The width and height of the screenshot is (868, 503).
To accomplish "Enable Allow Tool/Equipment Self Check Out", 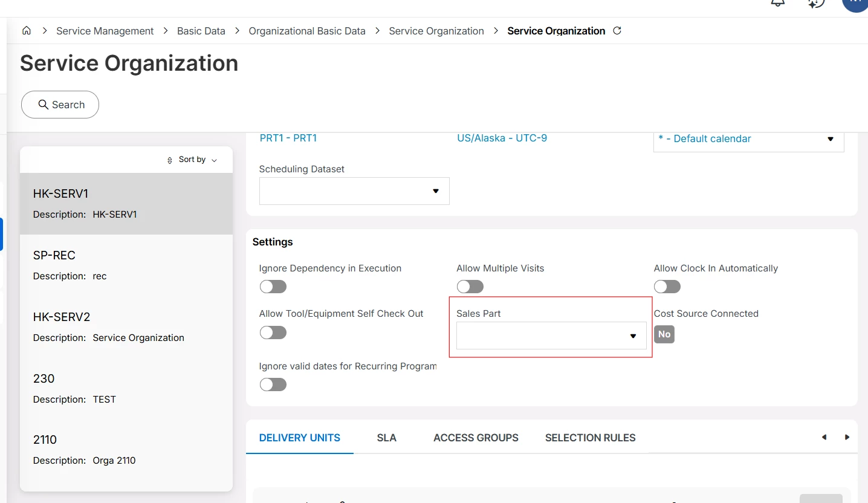I will point(273,333).
